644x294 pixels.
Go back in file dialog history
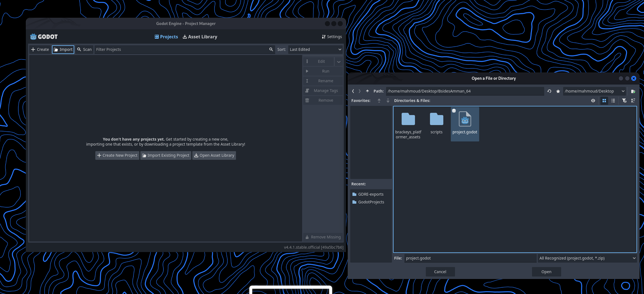point(353,91)
